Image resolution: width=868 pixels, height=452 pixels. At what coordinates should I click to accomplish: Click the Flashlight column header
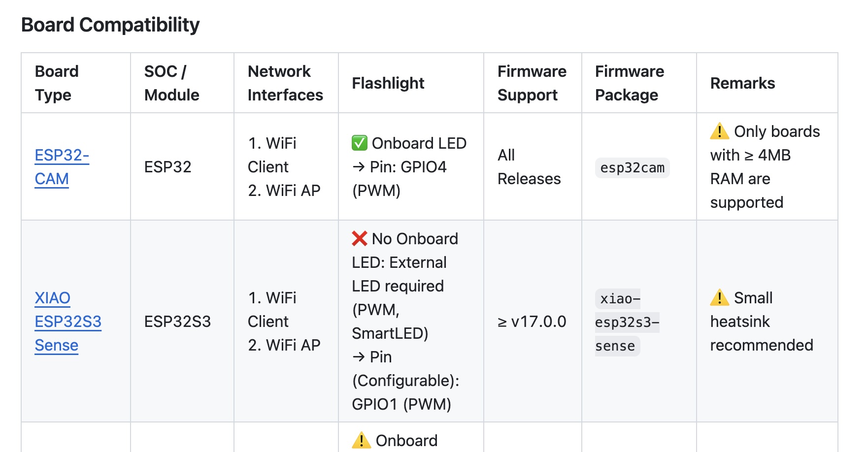[x=388, y=83]
